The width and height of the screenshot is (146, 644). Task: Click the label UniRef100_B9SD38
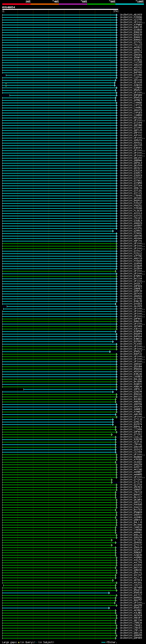131,35
